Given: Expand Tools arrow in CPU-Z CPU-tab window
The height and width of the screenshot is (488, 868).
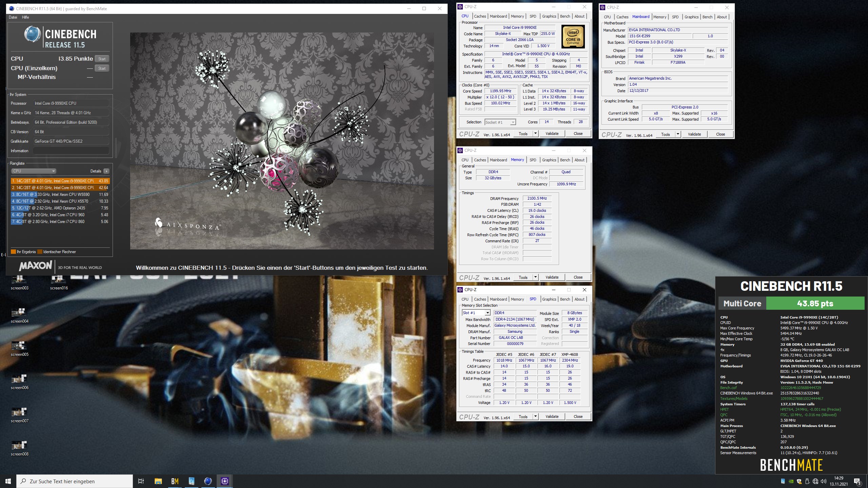Looking at the screenshot, I should [535, 134].
